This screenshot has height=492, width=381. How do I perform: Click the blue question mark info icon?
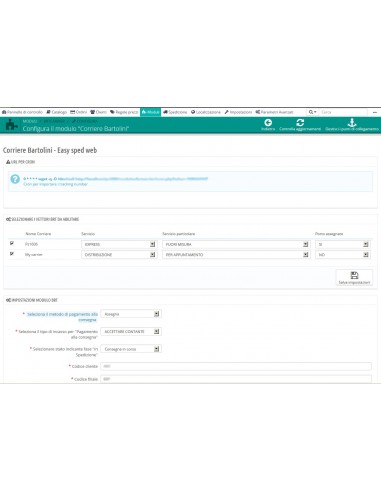(15, 179)
